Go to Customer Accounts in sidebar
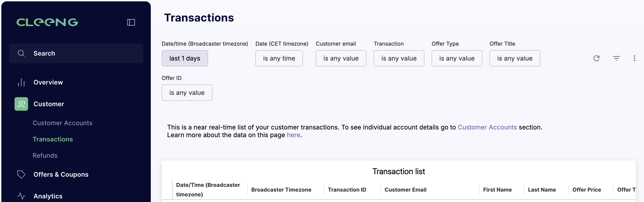Screen dimensions: 644x202 62,123
